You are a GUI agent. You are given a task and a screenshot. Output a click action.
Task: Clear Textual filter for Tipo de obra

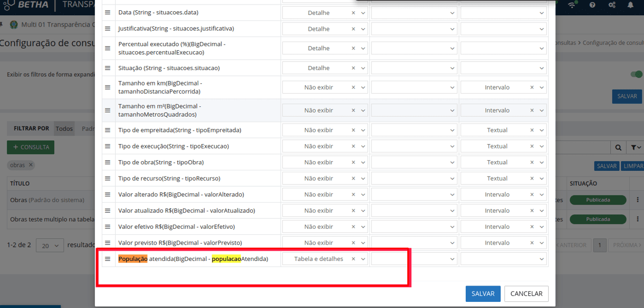coord(532,162)
